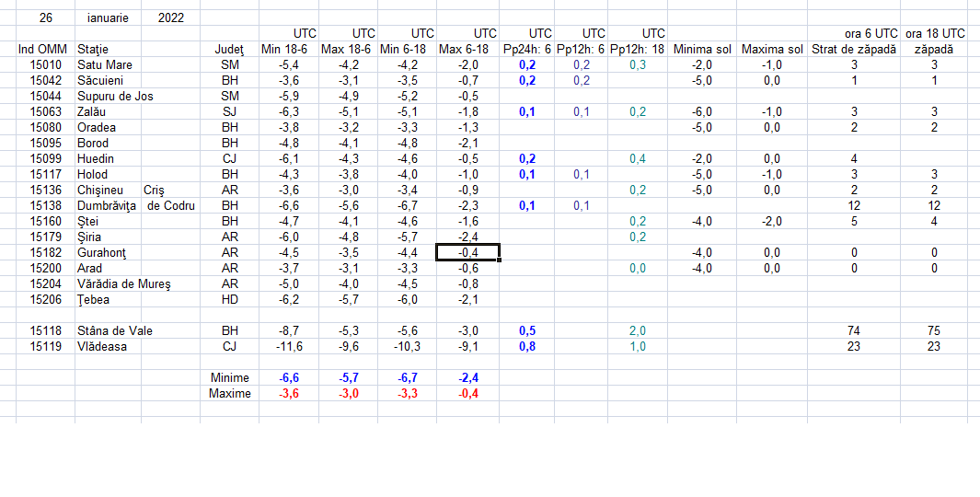This screenshot has height=497, width=980.
Task: Select the Max 6-18 header cell
Action: [x=467, y=50]
